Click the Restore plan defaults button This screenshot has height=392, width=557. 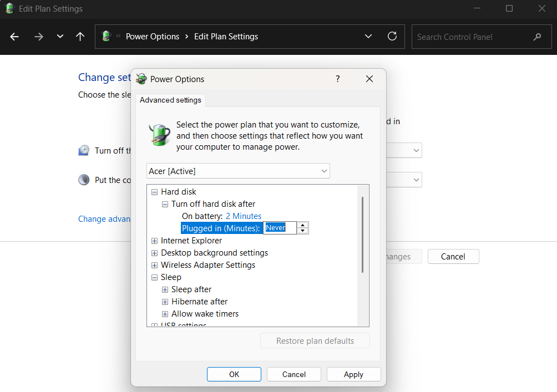[x=315, y=340]
